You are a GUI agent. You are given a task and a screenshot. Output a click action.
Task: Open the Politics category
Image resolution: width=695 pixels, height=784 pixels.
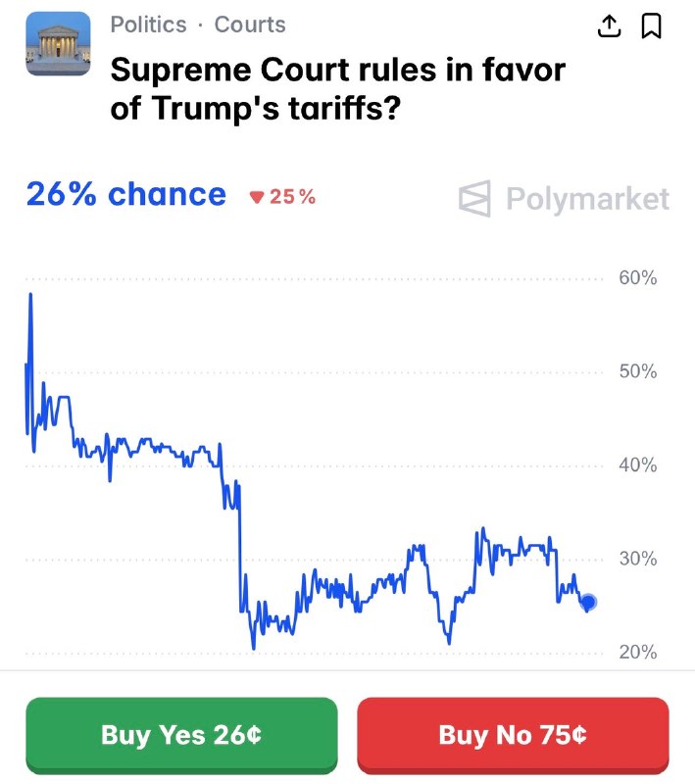pyautogui.click(x=147, y=25)
